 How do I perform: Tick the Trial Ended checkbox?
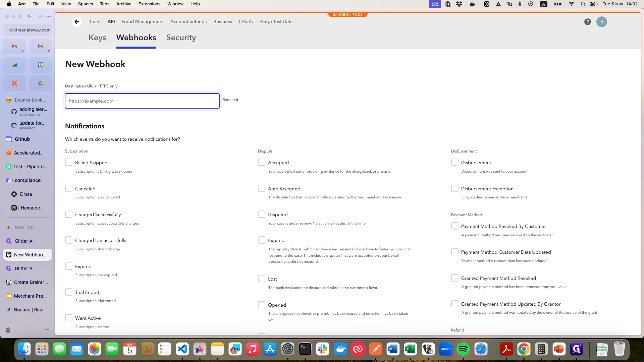point(69,292)
